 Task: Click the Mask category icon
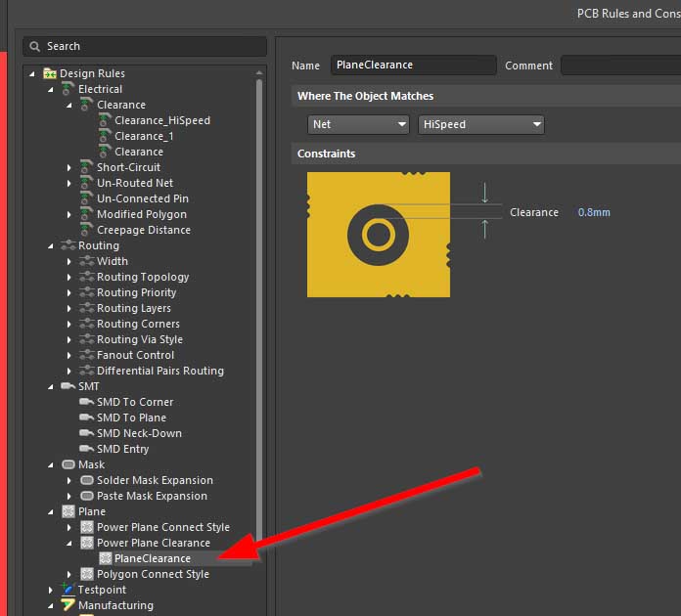point(68,464)
